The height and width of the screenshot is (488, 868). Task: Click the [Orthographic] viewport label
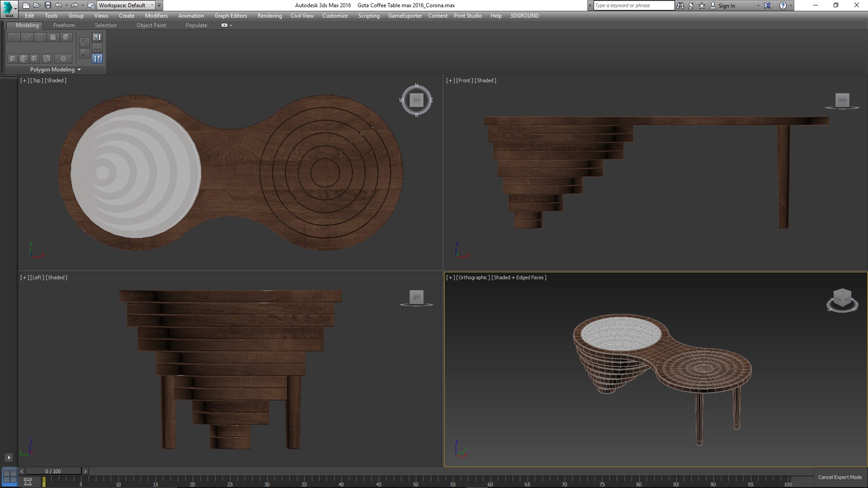click(x=473, y=277)
